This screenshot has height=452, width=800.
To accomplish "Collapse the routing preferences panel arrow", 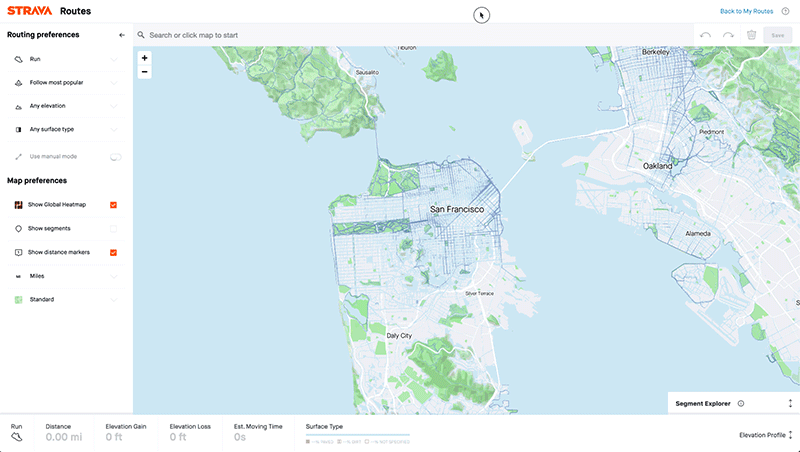I will pyautogui.click(x=121, y=35).
